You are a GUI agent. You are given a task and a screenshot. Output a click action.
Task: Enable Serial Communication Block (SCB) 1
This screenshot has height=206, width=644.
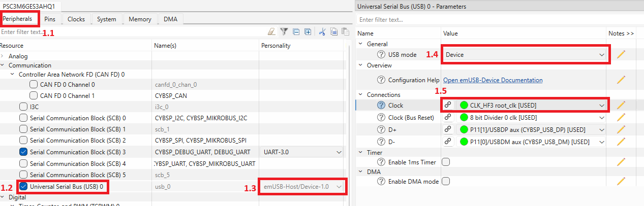23,129
